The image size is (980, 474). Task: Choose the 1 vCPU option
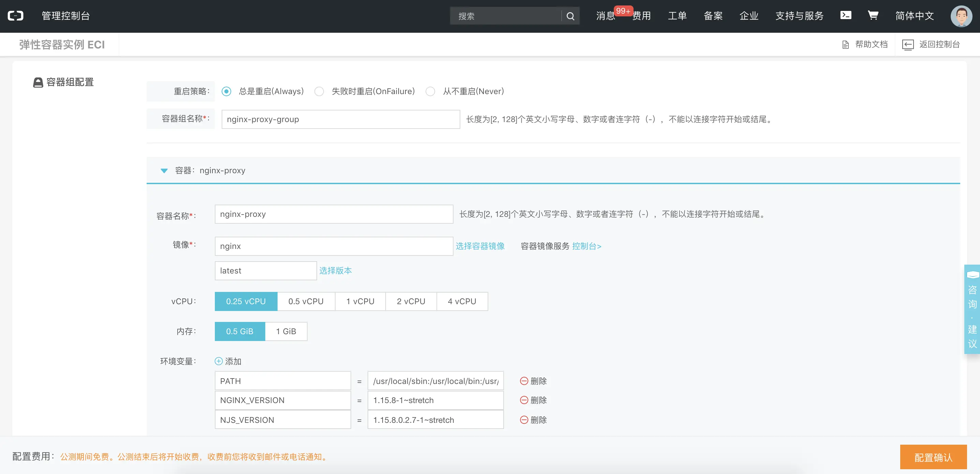click(x=360, y=301)
